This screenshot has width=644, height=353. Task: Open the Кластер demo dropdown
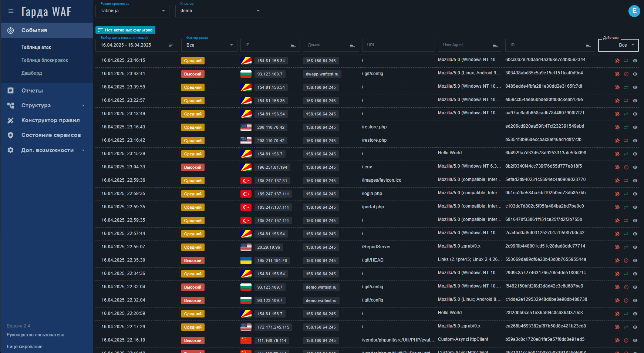pos(219,11)
